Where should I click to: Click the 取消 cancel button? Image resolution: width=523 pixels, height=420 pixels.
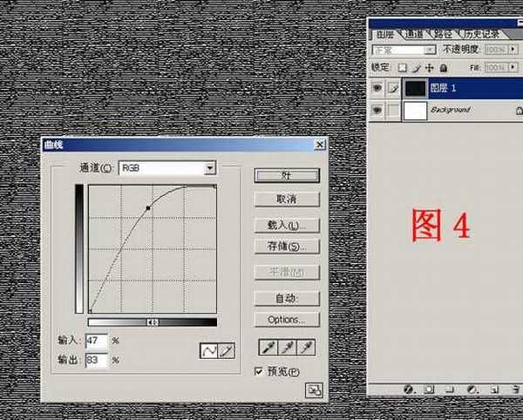[287, 200]
